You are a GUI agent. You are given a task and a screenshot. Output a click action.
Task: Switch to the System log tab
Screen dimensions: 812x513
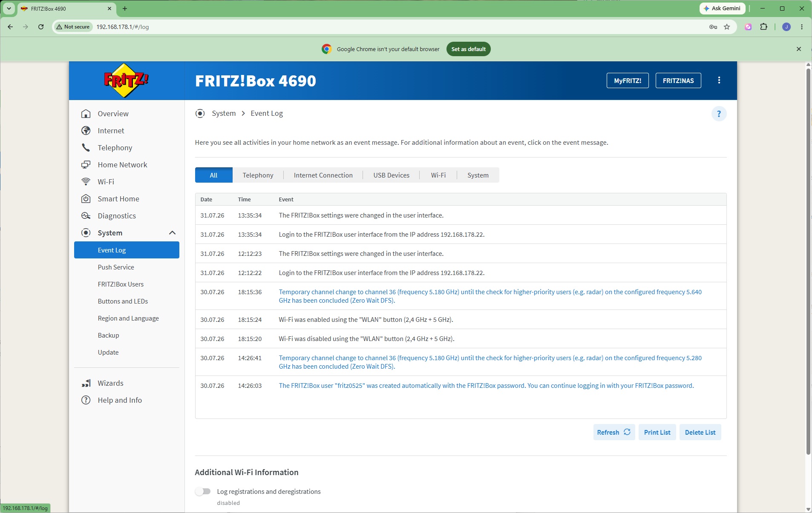(x=478, y=175)
